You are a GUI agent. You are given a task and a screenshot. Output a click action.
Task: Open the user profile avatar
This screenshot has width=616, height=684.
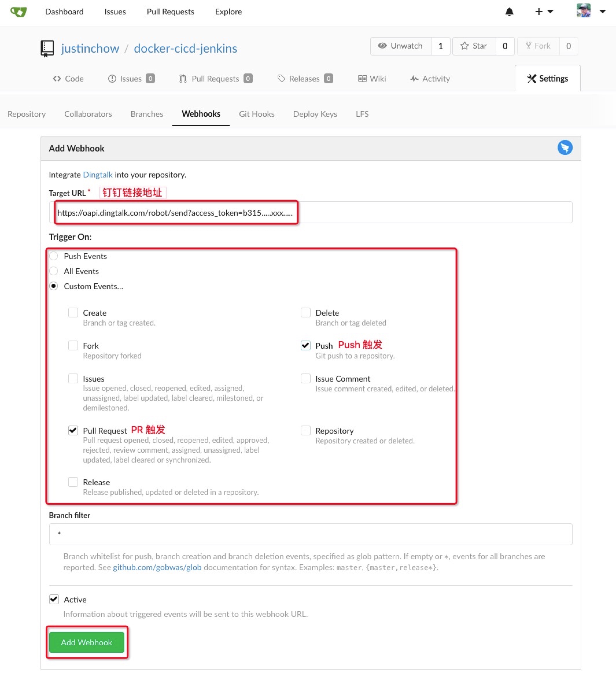pos(584,11)
